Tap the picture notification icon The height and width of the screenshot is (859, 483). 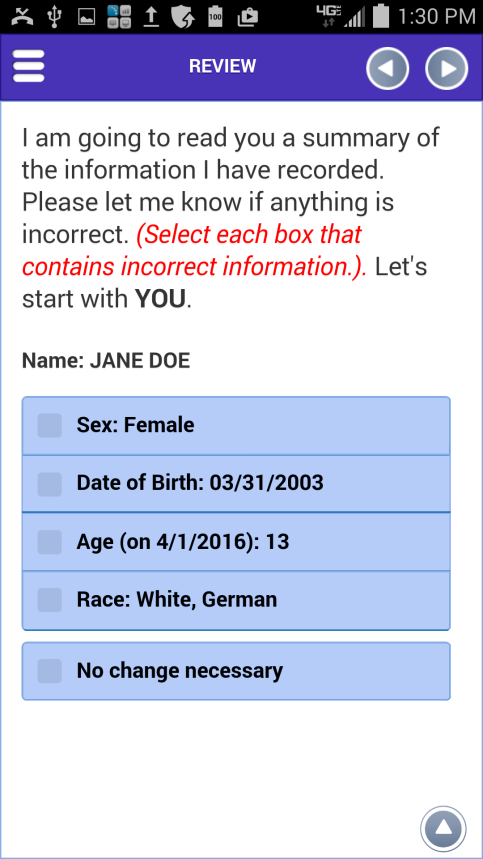[87, 18]
